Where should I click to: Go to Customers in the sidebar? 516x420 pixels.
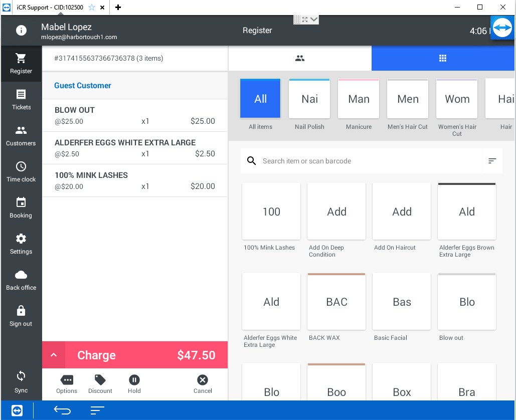point(21,136)
